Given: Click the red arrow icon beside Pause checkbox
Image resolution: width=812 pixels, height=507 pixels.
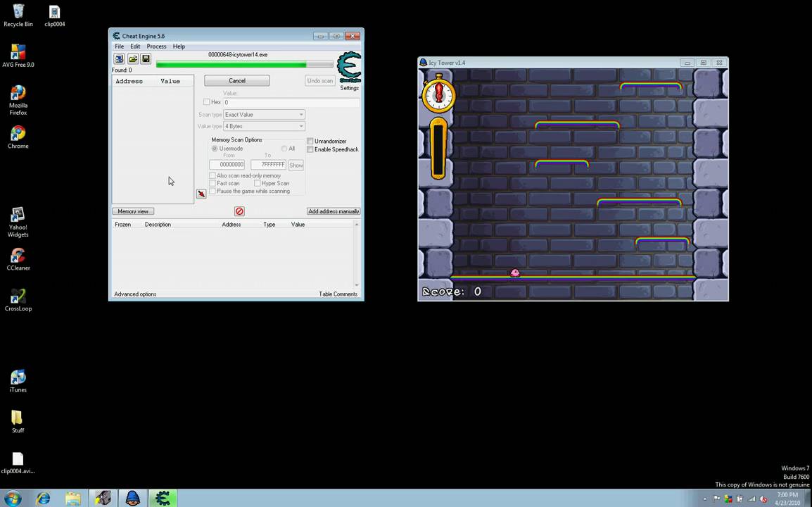Looking at the screenshot, I should pyautogui.click(x=201, y=194).
